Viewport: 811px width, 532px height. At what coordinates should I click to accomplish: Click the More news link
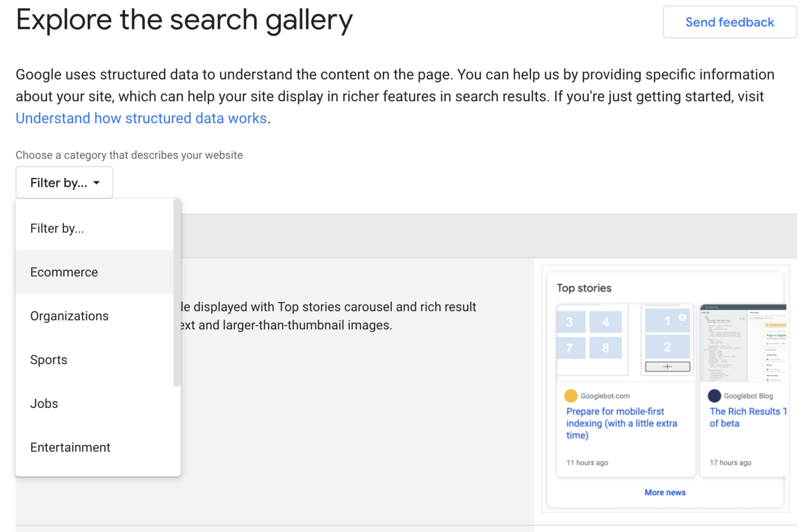click(665, 492)
